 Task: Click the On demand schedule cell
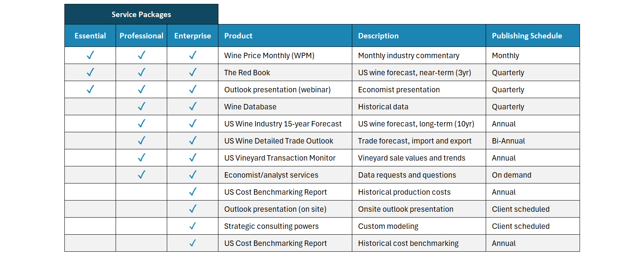click(x=511, y=175)
